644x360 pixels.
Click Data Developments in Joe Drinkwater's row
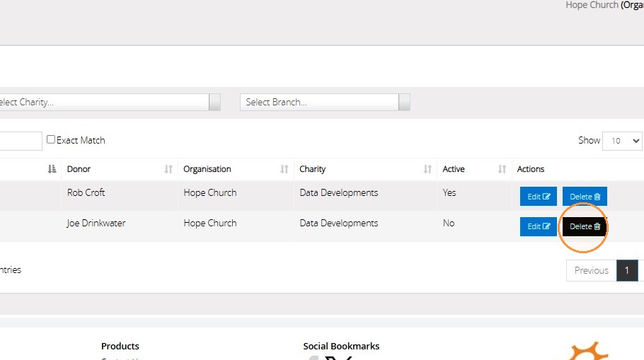click(x=339, y=223)
